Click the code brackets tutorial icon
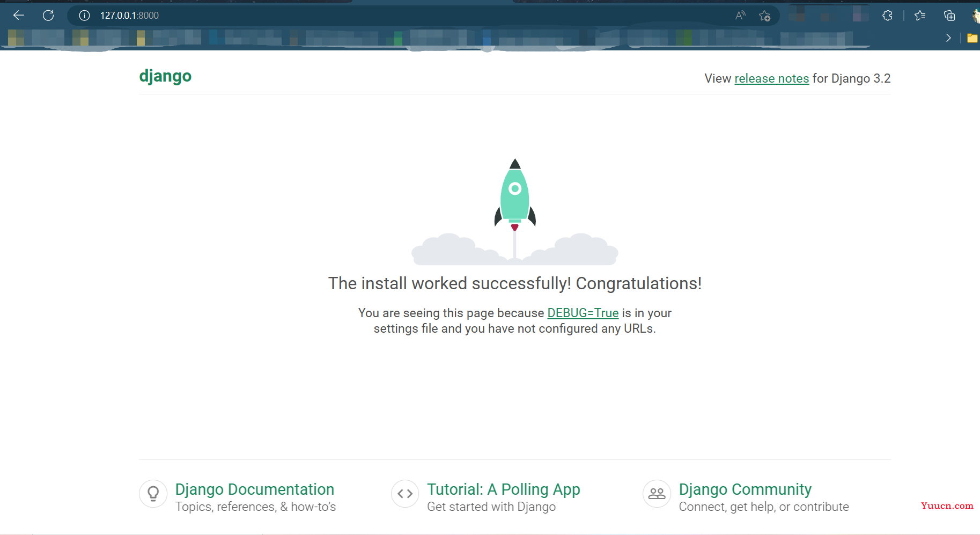 pyautogui.click(x=405, y=494)
